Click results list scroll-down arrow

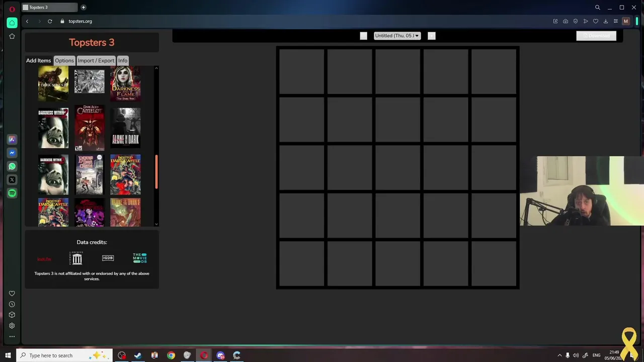coord(156,224)
